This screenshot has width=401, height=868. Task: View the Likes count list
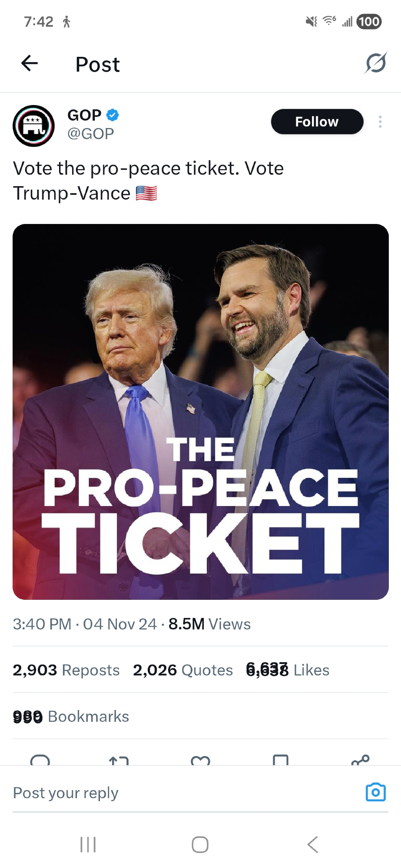point(288,670)
